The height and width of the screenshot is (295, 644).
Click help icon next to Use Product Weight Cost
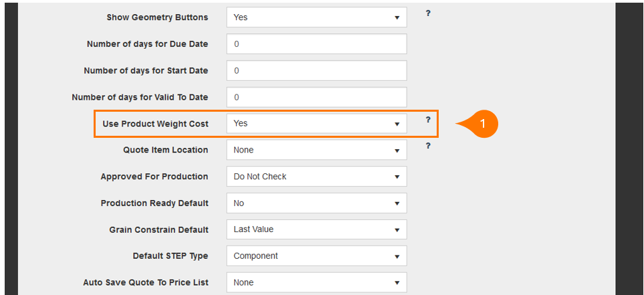427,120
